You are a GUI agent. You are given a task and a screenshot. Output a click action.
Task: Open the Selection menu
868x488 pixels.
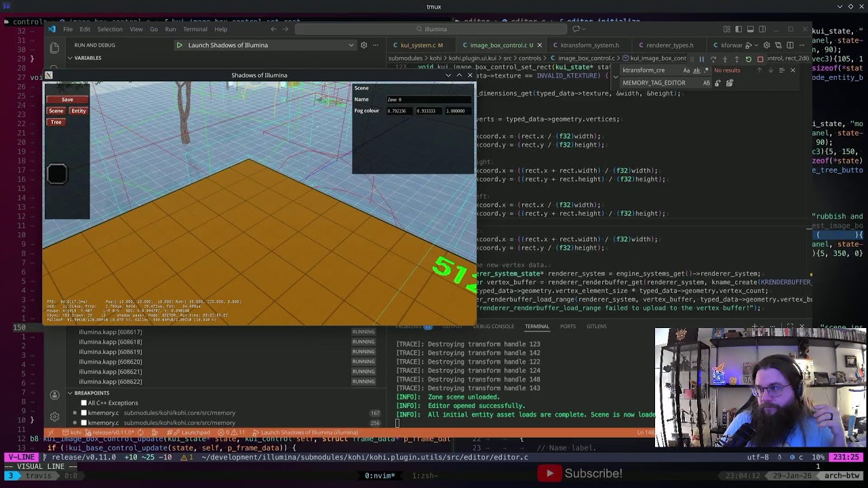tap(110, 29)
